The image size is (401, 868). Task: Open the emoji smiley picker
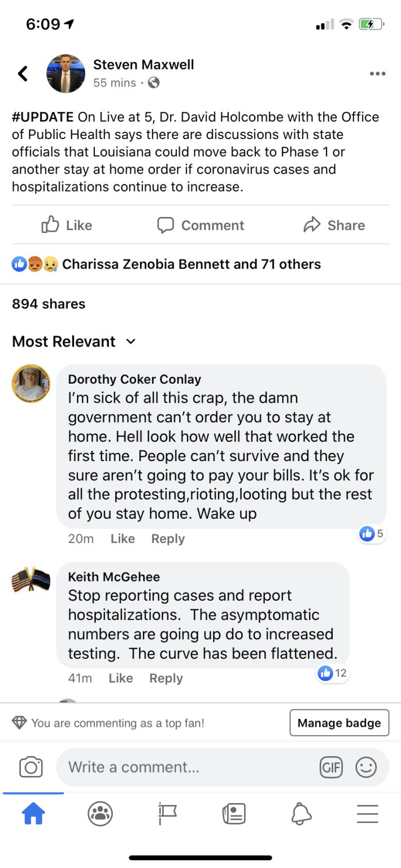pyautogui.click(x=366, y=767)
